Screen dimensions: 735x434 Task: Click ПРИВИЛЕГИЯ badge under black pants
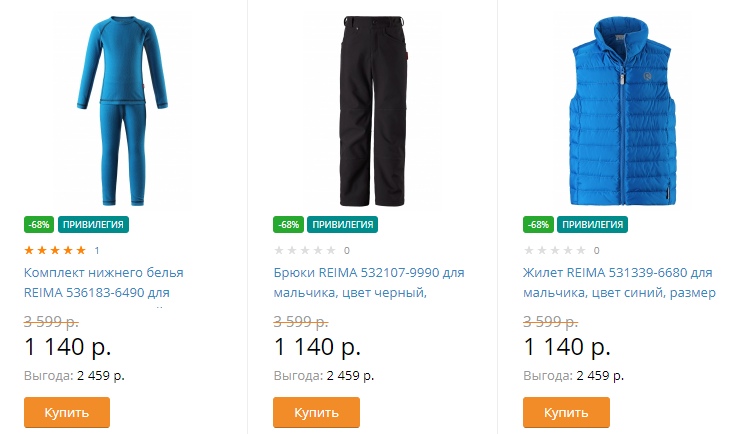tap(343, 224)
